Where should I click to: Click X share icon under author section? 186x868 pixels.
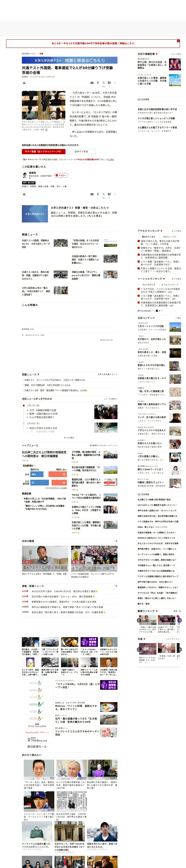(104, 194)
